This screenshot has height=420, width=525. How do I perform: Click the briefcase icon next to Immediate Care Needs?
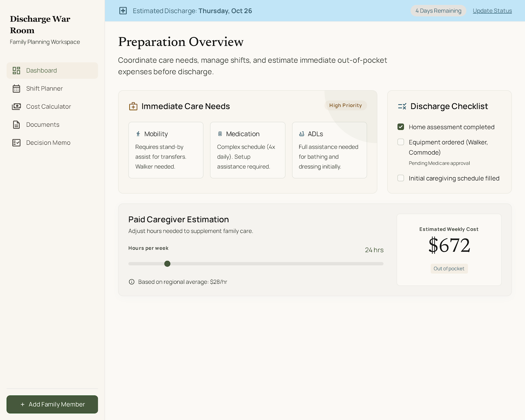point(133,106)
